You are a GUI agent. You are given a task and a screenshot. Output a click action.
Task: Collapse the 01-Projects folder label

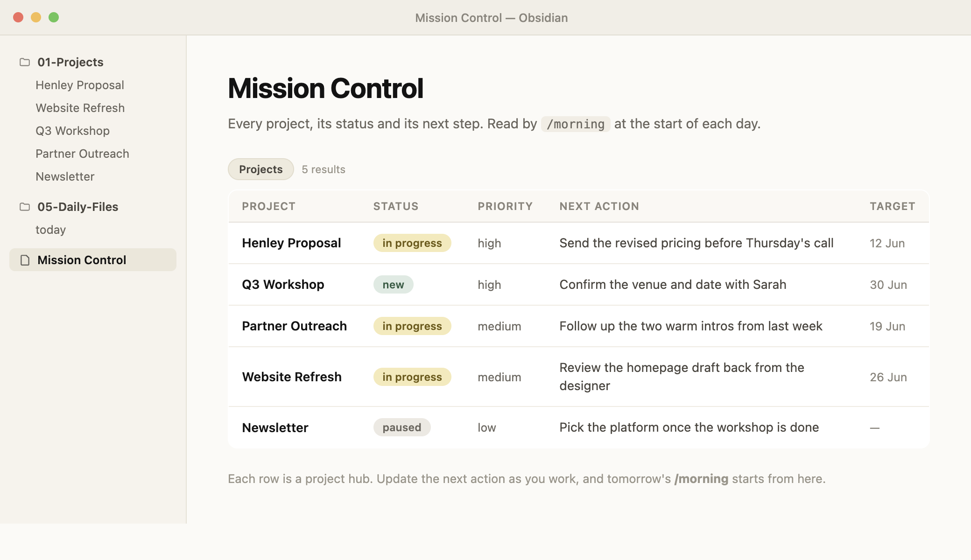click(x=70, y=62)
